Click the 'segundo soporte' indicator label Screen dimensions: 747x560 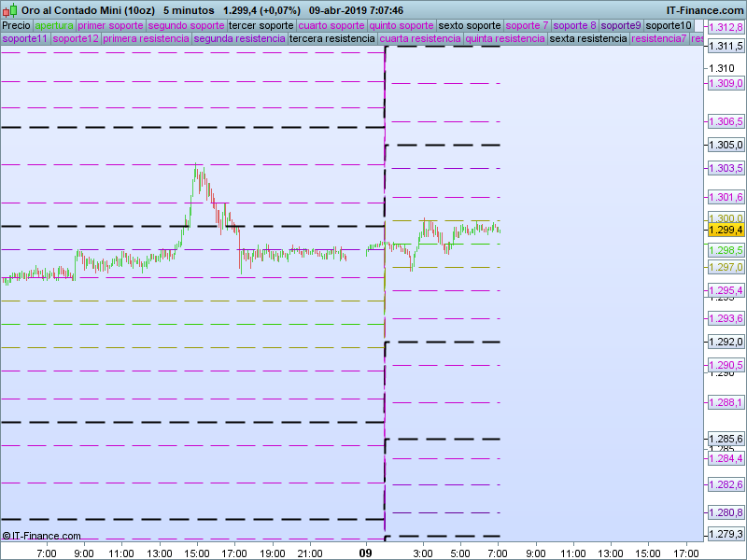pos(186,25)
